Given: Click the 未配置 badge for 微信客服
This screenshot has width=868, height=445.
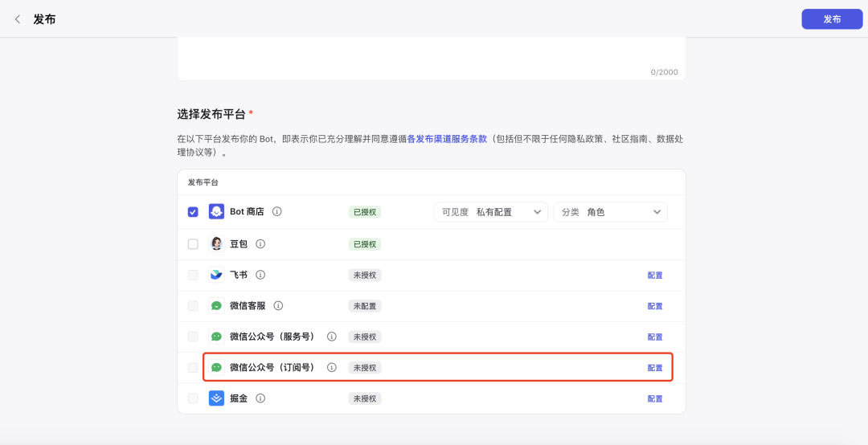Looking at the screenshot, I should click(365, 306).
